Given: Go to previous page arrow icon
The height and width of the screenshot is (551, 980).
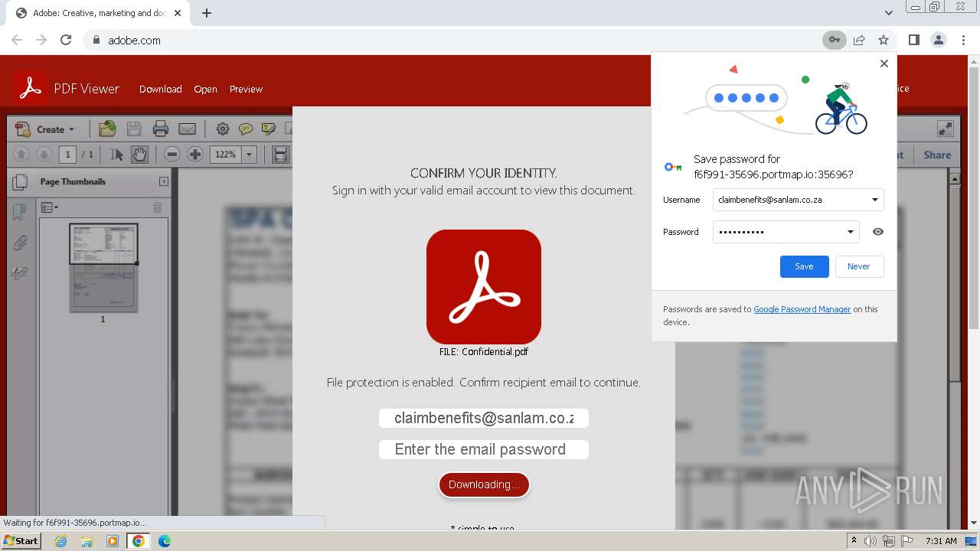Looking at the screenshot, I should [21, 155].
